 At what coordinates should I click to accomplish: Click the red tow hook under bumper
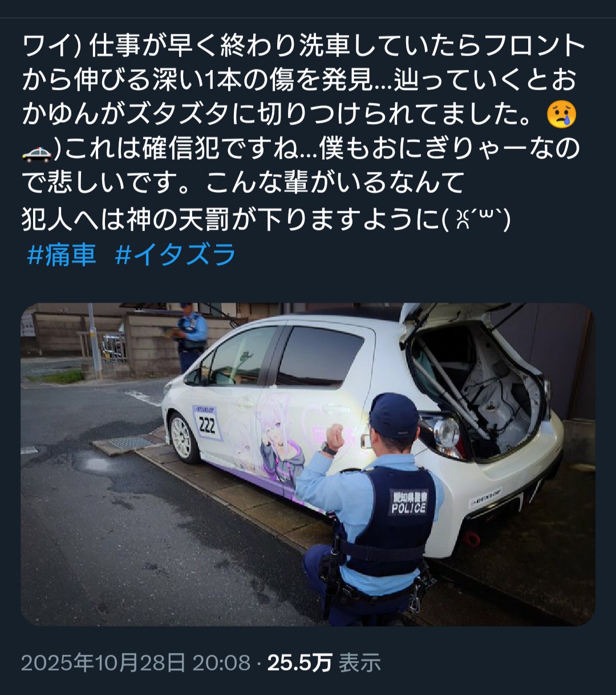472,538
